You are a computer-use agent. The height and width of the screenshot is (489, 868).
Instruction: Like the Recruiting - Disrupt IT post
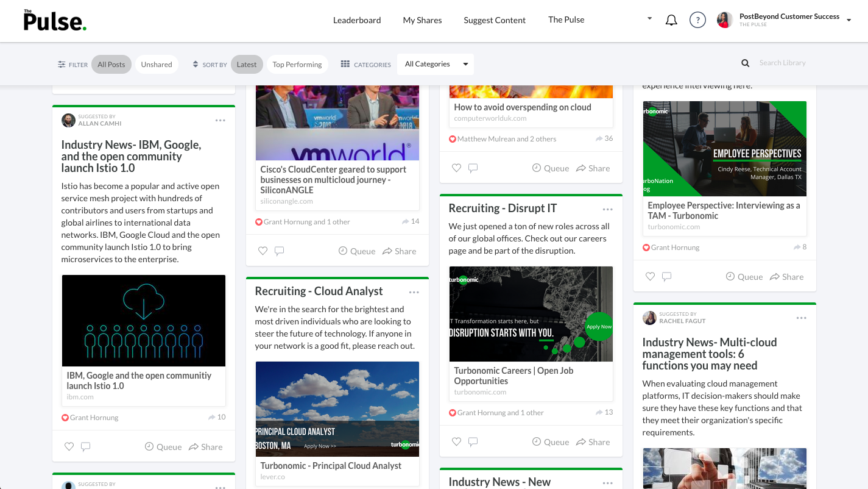pyautogui.click(x=456, y=441)
